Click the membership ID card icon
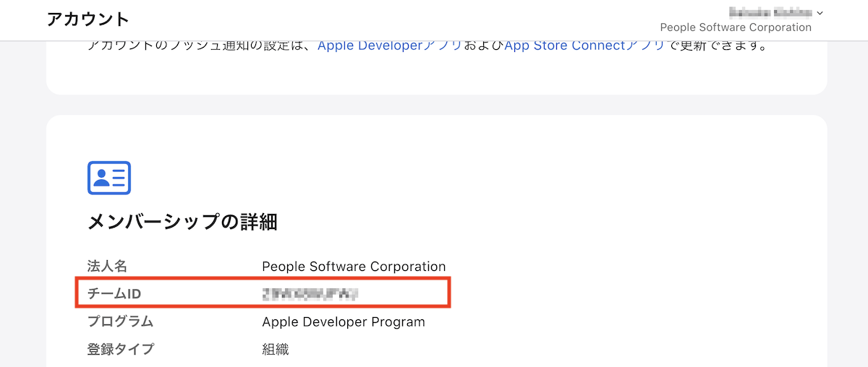Viewport: 868px width, 367px height. click(109, 178)
